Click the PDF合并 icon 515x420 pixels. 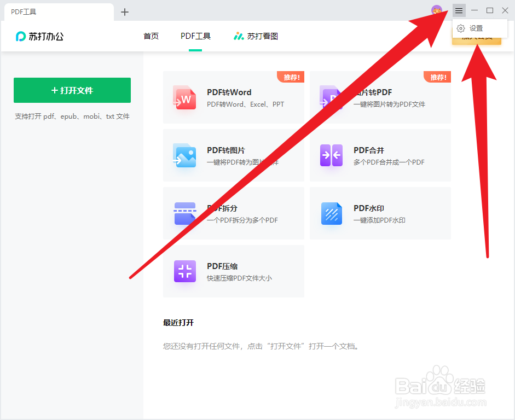pyautogui.click(x=332, y=155)
